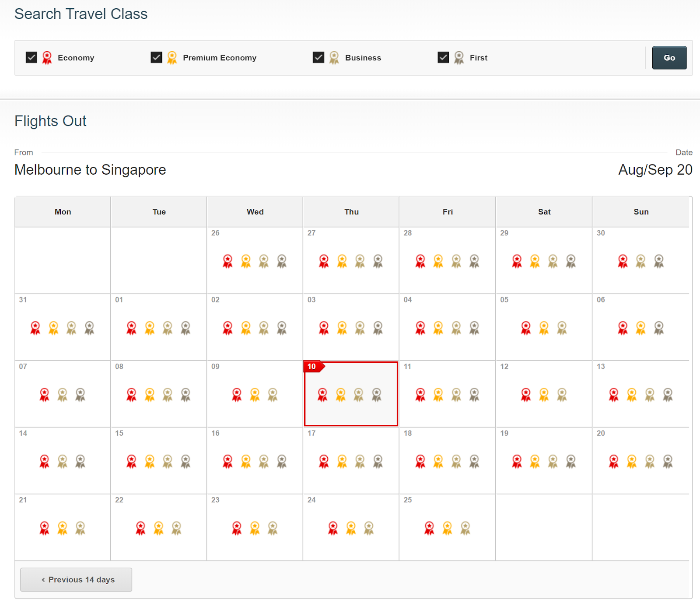This screenshot has height=603, width=700.
Task: Click the Search Travel Class heading
Action: tap(81, 14)
